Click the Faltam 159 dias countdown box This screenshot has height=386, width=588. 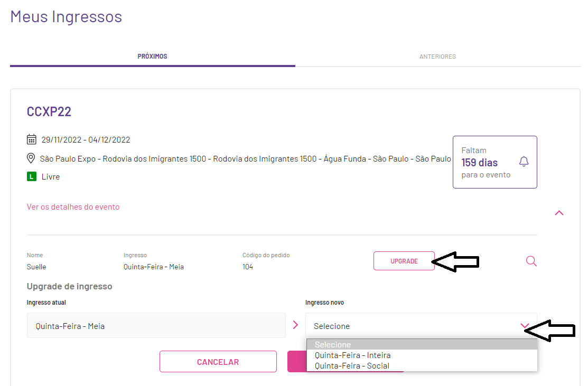pyautogui.click(x=494, y=162)
